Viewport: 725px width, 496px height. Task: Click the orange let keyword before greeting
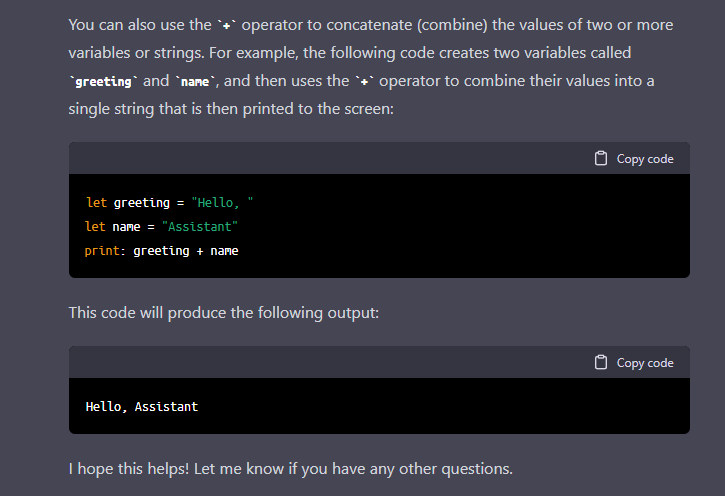tap(97, 202)
